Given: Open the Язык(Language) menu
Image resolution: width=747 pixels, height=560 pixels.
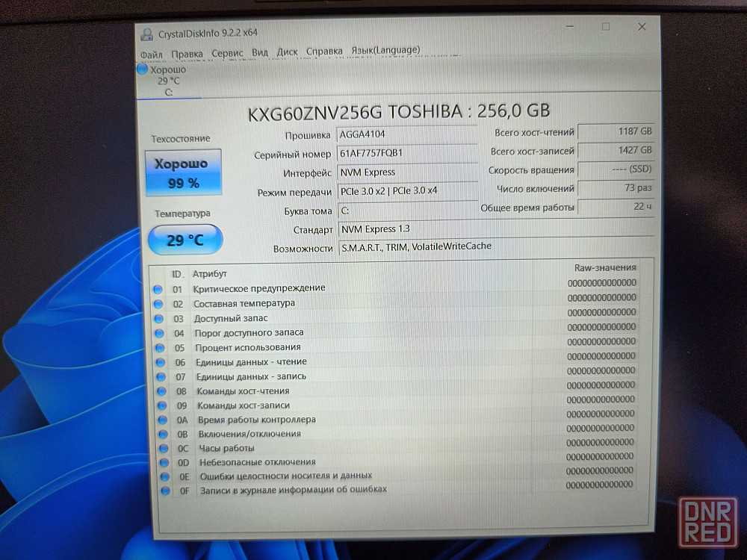Looking at the screenshot, I should click(386, 50).
